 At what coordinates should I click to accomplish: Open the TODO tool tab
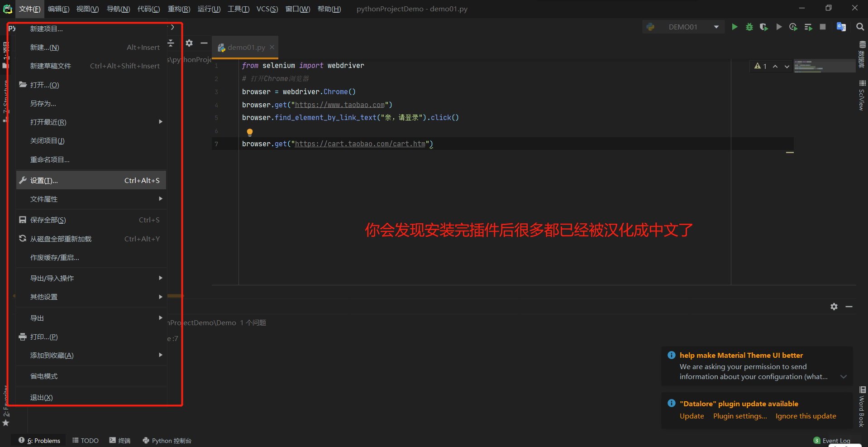coord(86,440)
